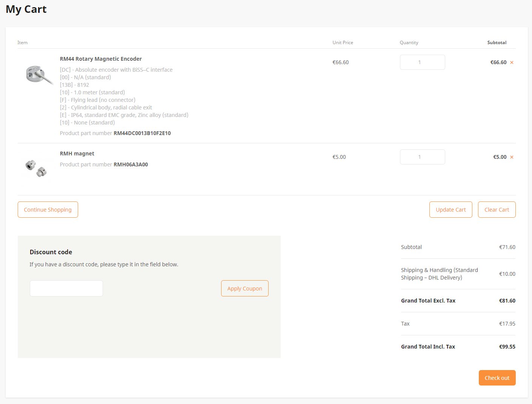Image resolution: width=532 pixels, height=404 pixels.
Task: Click Update Cart
Action: [x=451, y=210]
